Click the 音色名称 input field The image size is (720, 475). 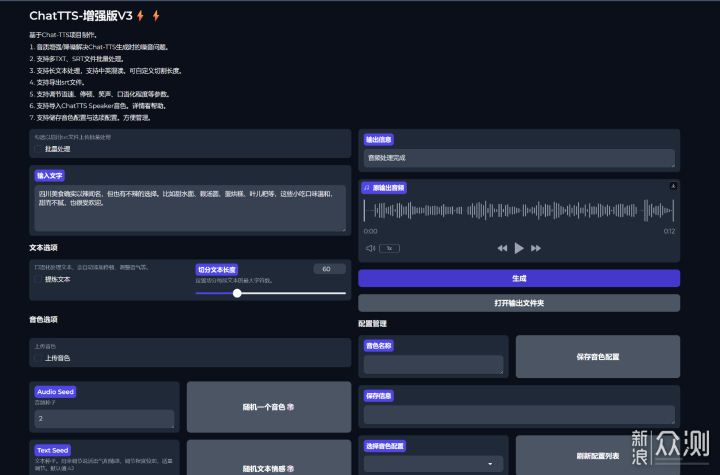click(x=433, y=365)
